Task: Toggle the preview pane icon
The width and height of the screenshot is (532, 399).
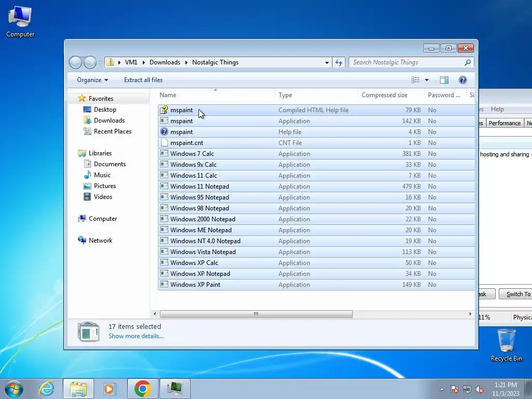Action: [x=444, y=79]
